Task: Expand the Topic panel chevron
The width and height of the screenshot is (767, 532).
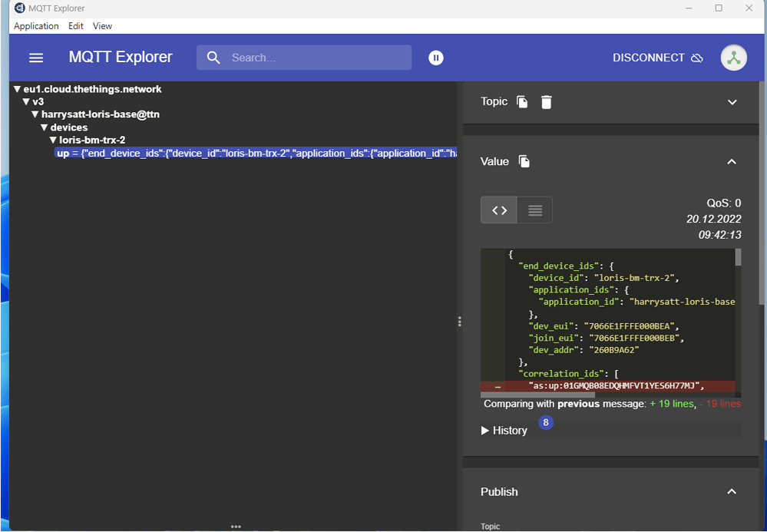Action: [x=732, y=102]
